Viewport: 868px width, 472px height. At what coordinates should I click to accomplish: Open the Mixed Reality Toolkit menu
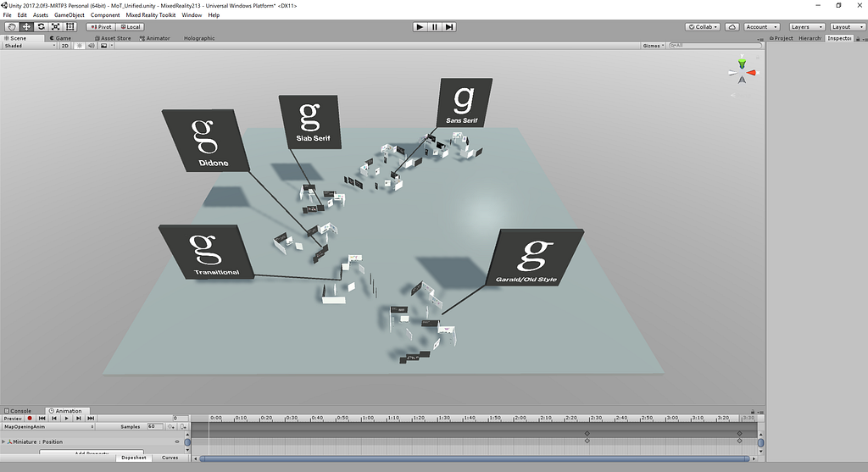151,15
